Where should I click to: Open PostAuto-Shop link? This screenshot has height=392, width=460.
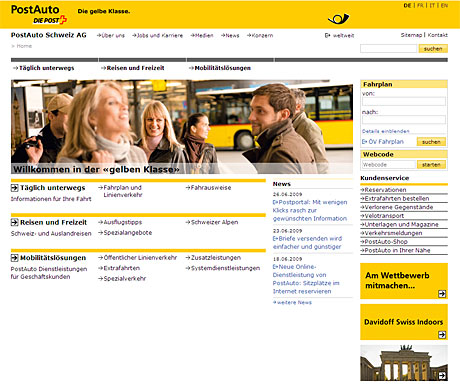(384, 242)
